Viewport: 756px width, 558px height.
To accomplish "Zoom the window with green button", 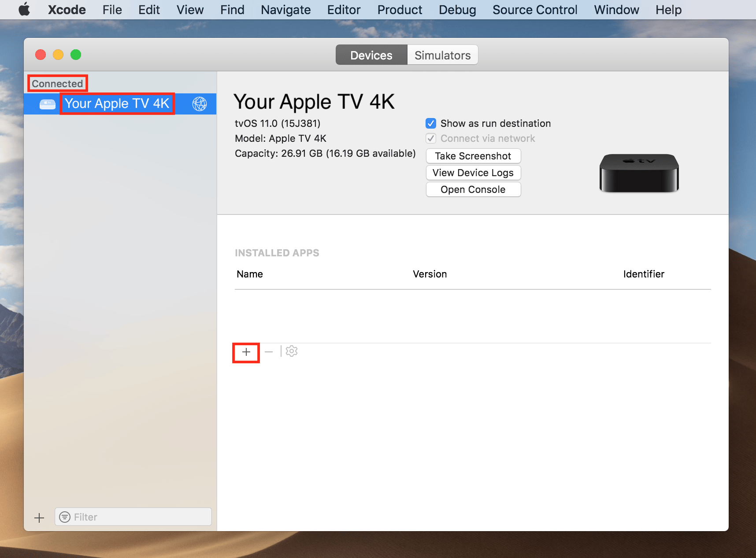I will pos(76,55).
